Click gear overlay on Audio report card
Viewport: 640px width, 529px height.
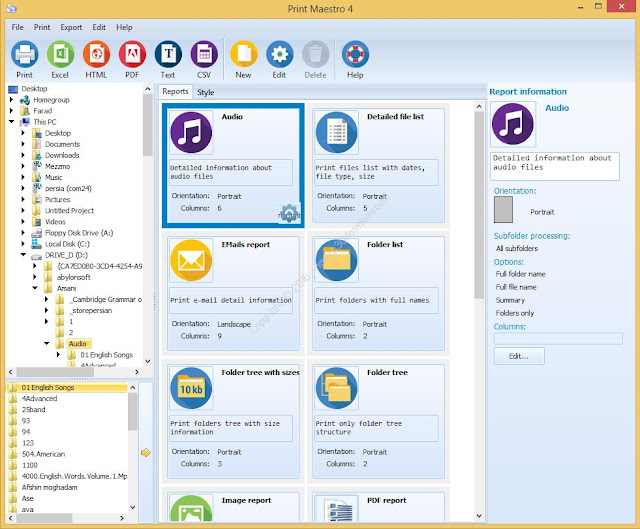(289, 213)
